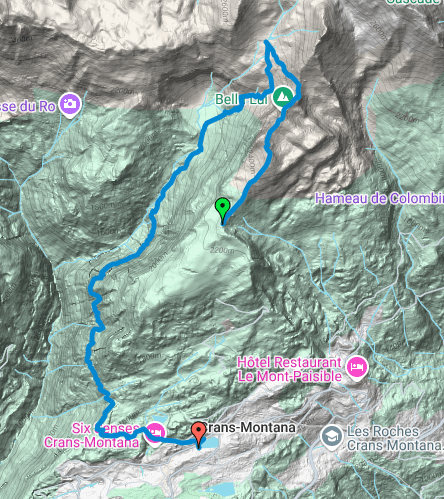Open the Six Senses Crans-Montana label

92,435
